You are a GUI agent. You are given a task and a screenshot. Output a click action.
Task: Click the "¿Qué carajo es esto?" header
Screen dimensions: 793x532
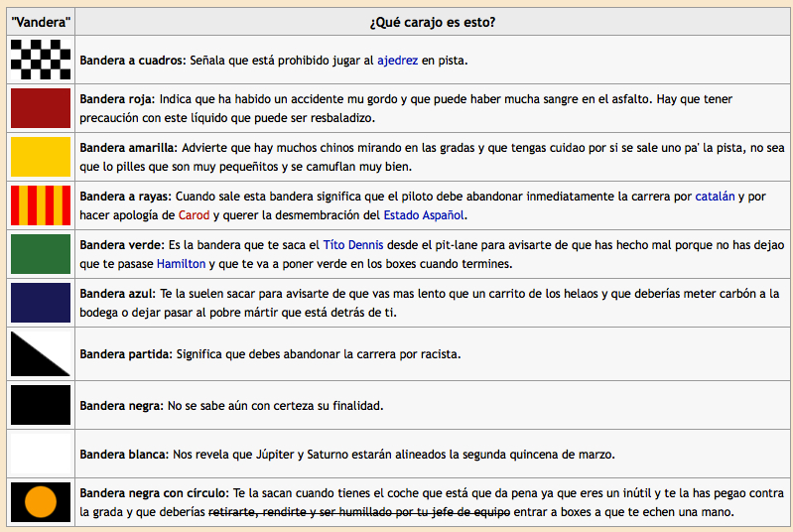pyautogui.click(x=432, y=22)
